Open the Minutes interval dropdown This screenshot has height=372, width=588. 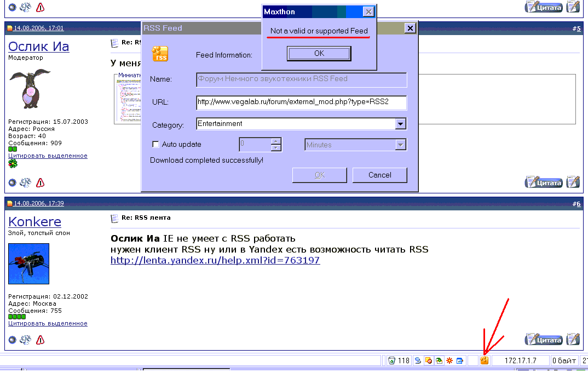(401, 145)
